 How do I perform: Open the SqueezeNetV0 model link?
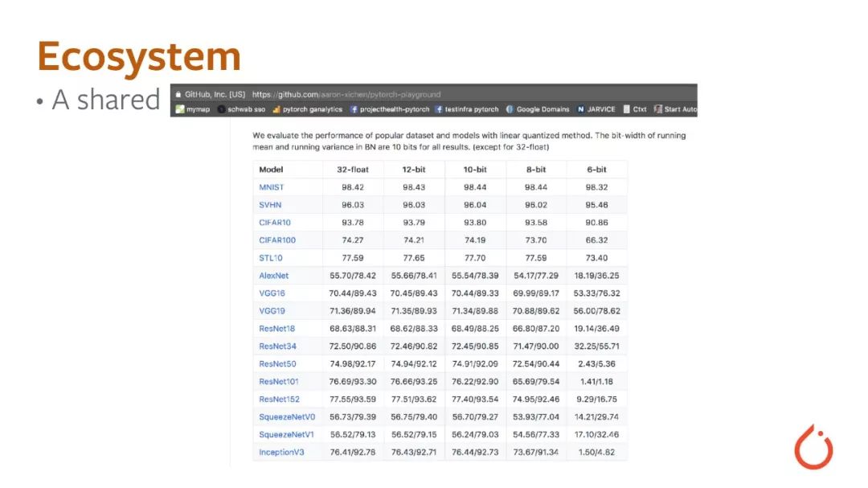[287, 417]
